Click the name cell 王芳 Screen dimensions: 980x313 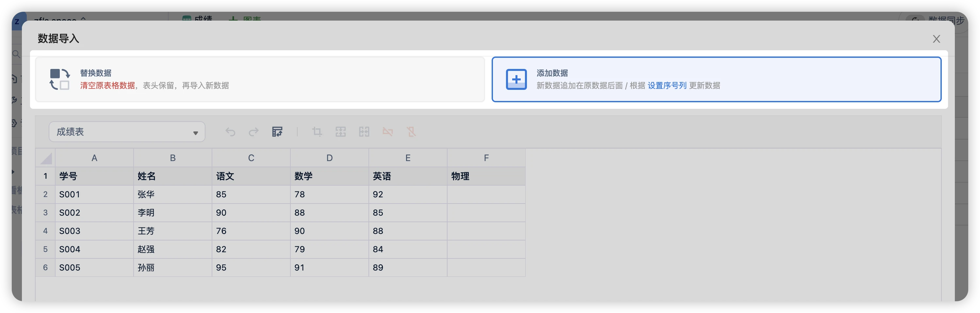[173, 231]
